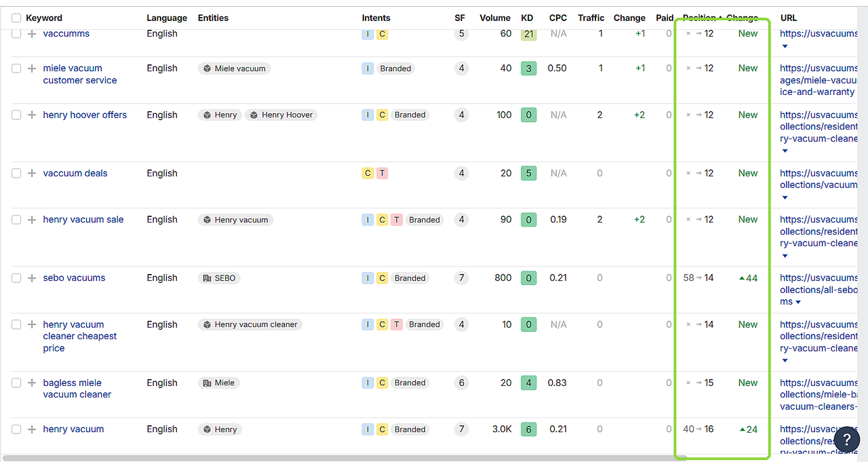Click SF badge 6 in bagless miele row
Viewport: 868px width, 462px height.
coord(462,383)
